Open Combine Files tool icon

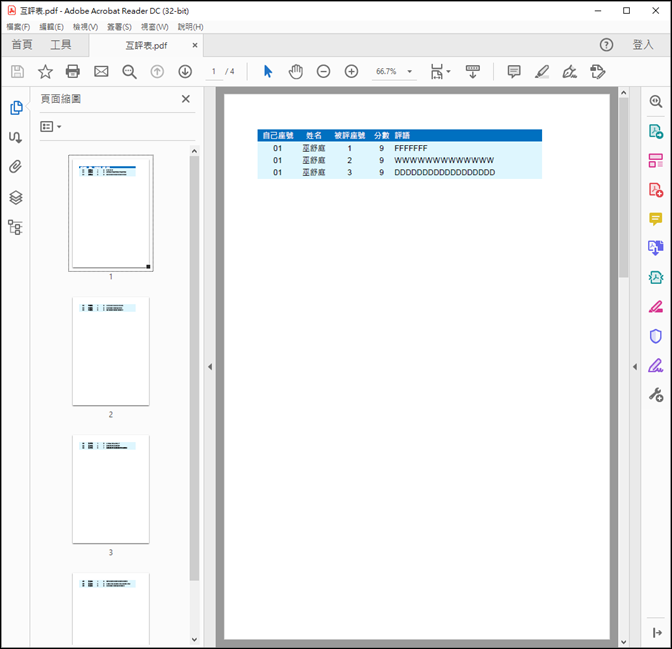(x=656, y=248)
